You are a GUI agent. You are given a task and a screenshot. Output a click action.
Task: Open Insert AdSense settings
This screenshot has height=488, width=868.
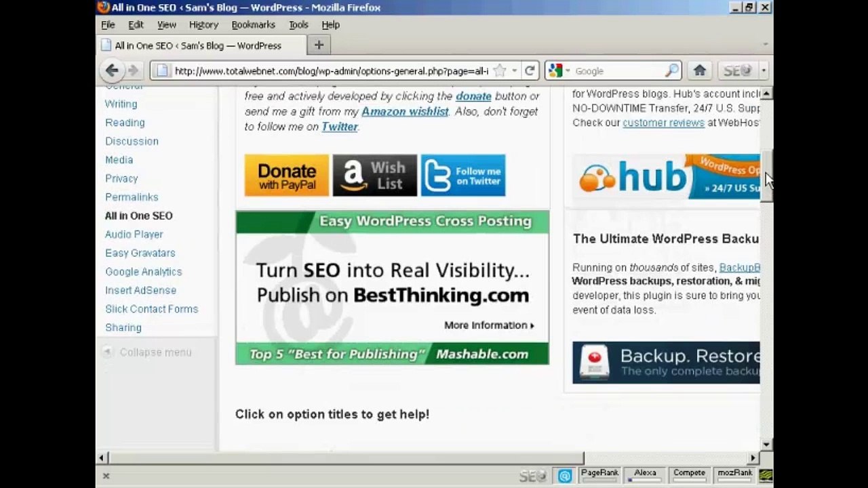(x=140, y=290)
